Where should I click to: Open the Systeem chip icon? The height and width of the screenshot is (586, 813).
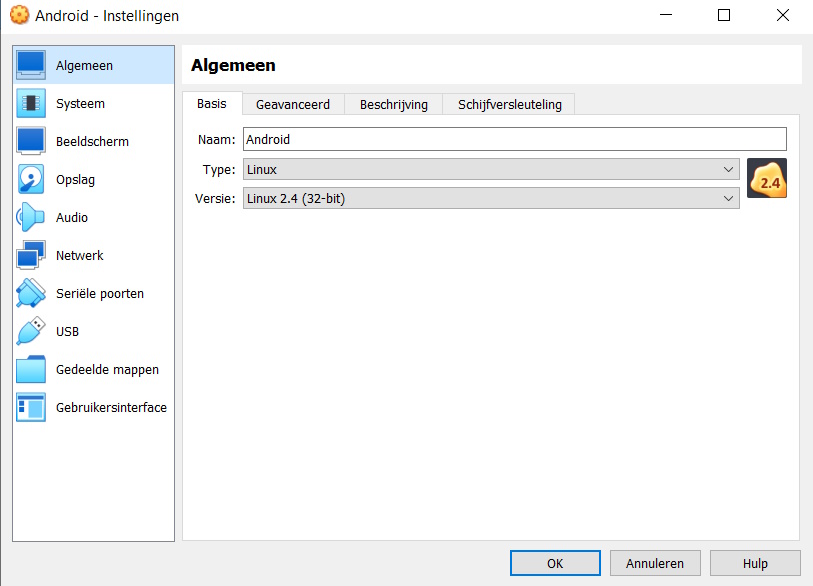[x=31, y=103]
